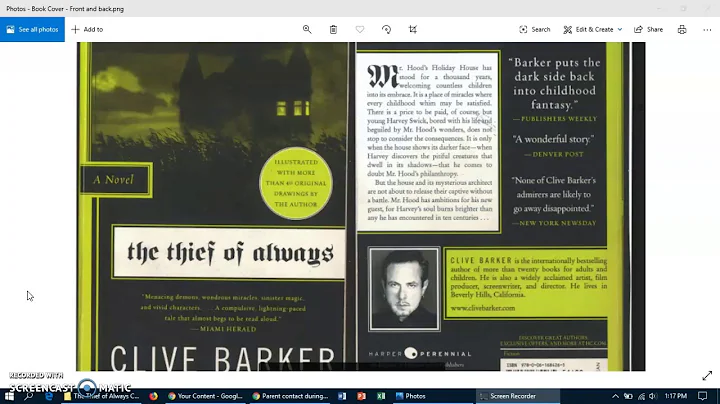
Task: Click the network Wi-Fi tray icon
Action: (x=641, y=396)
